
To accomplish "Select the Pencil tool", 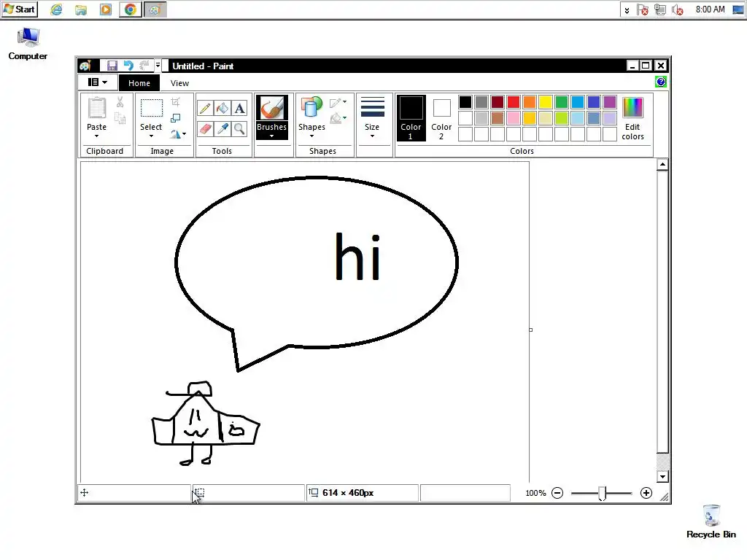I will click(205, 109).
